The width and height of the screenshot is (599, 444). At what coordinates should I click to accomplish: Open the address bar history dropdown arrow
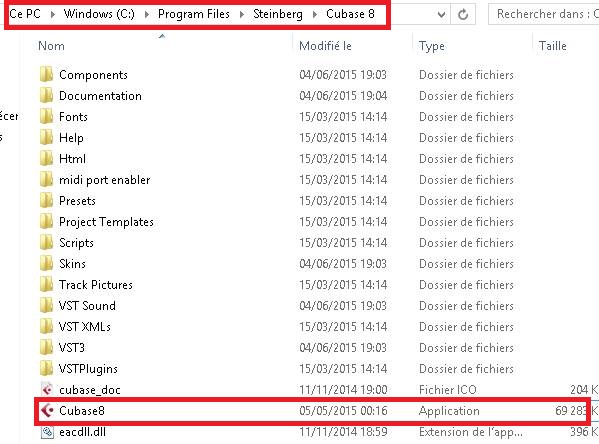click(x=441, y=15)
